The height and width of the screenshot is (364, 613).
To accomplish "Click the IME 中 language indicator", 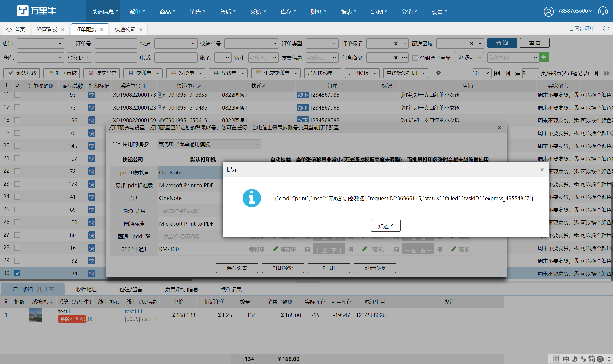I will [566, 359].
